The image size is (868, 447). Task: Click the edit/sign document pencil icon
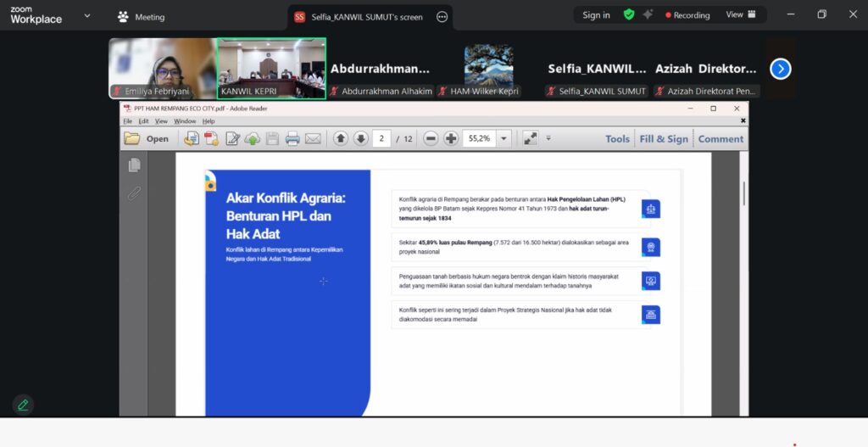[232, 138]
